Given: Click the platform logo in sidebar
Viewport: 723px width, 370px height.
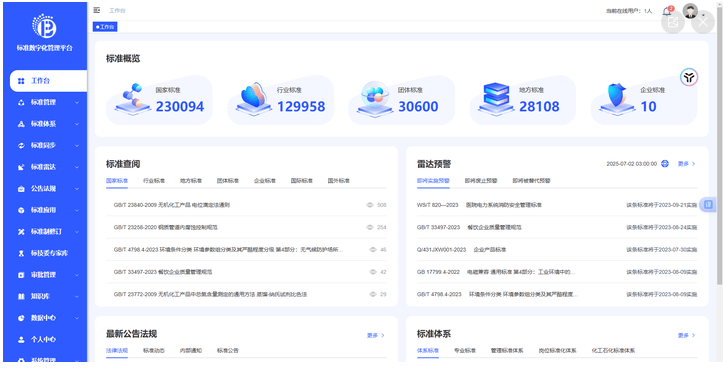Looking at the screenshot, I should (x=45, y=26).
